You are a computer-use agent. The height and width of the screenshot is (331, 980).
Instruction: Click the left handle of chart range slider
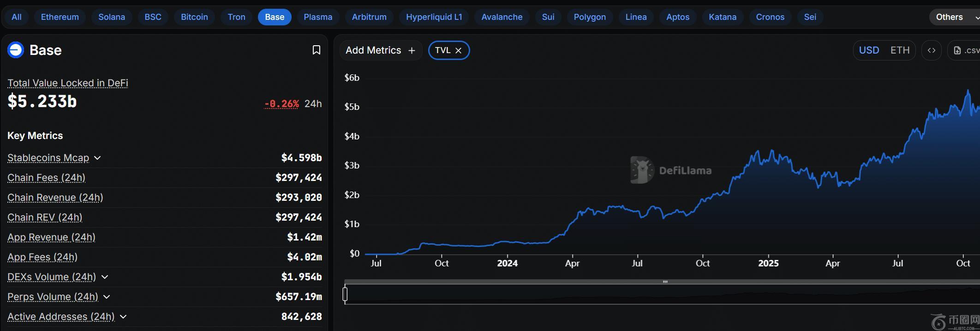tap(345, 294)
